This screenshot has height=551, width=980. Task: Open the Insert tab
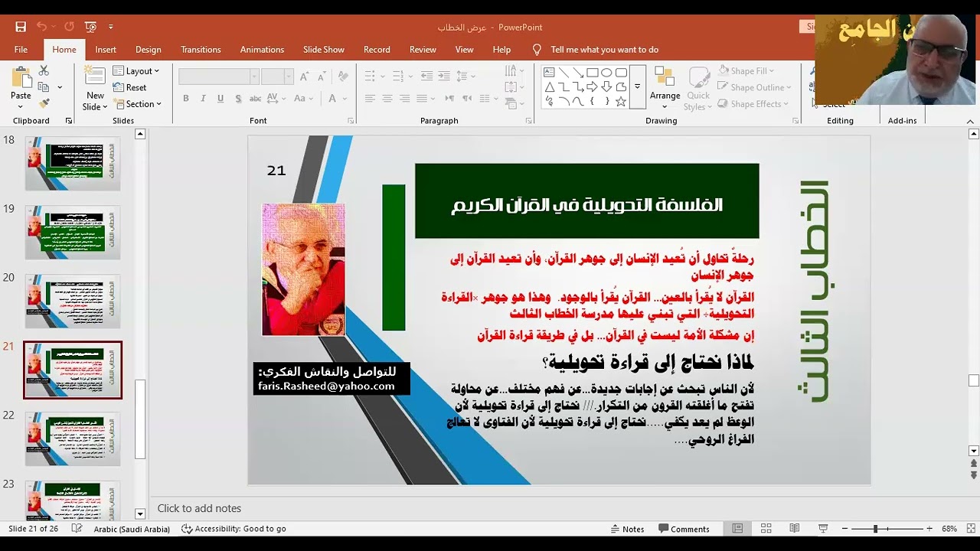pyautogui.click(x=106, y=49)
